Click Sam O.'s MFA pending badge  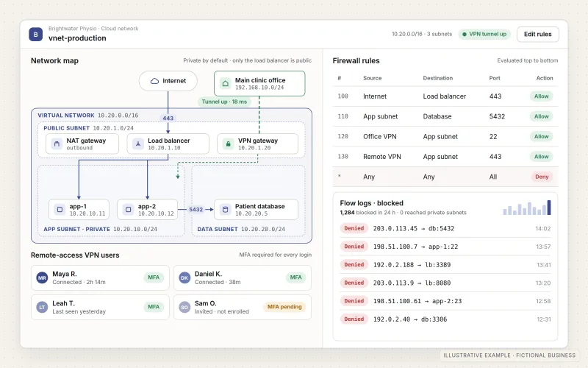(x=284, y=307)
